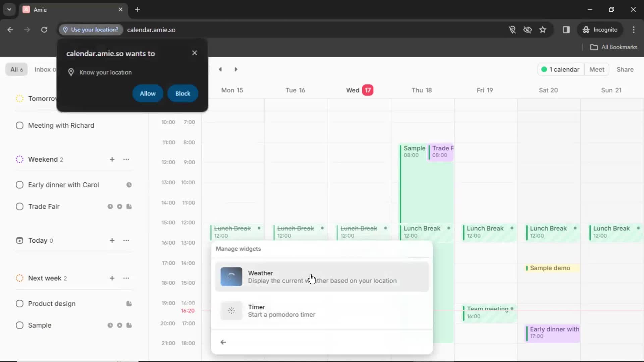Image resolution: width=644 pixels, height=362 pixels.
Task: Click the Meet button in calendar header
Action: pos(597,69)
